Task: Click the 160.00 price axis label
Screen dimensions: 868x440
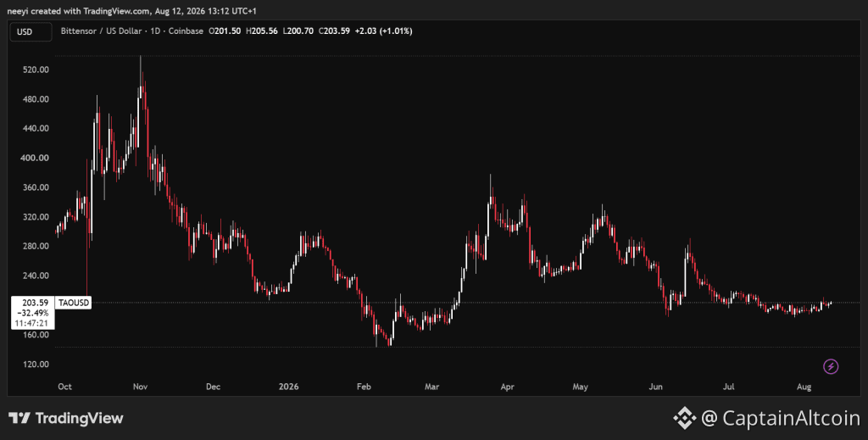Action: point(37,335)
